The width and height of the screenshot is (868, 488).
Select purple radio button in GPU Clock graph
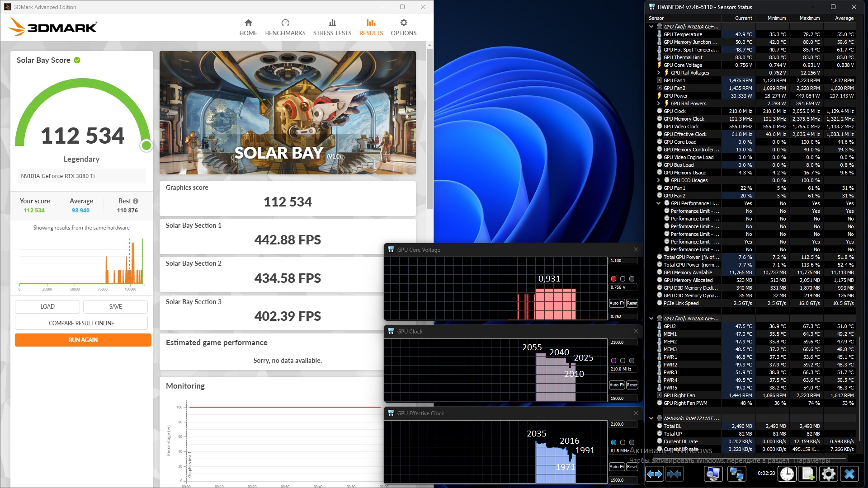[613, 361]
